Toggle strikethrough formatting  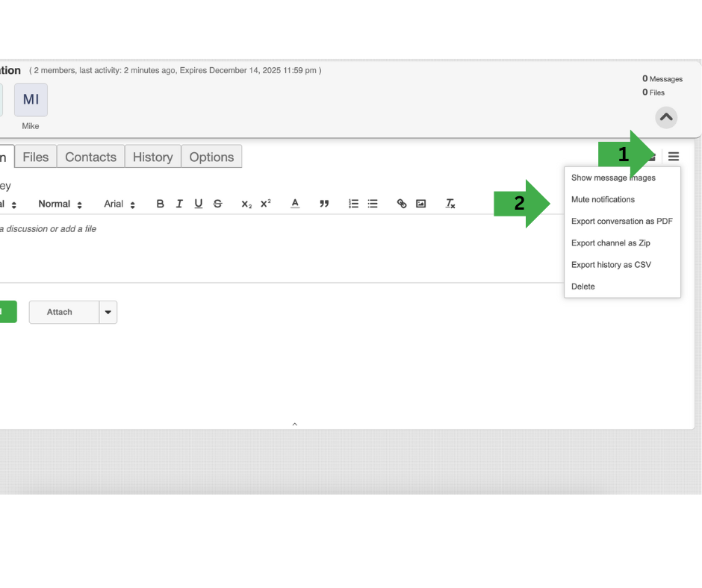click(x=217, y=204)
